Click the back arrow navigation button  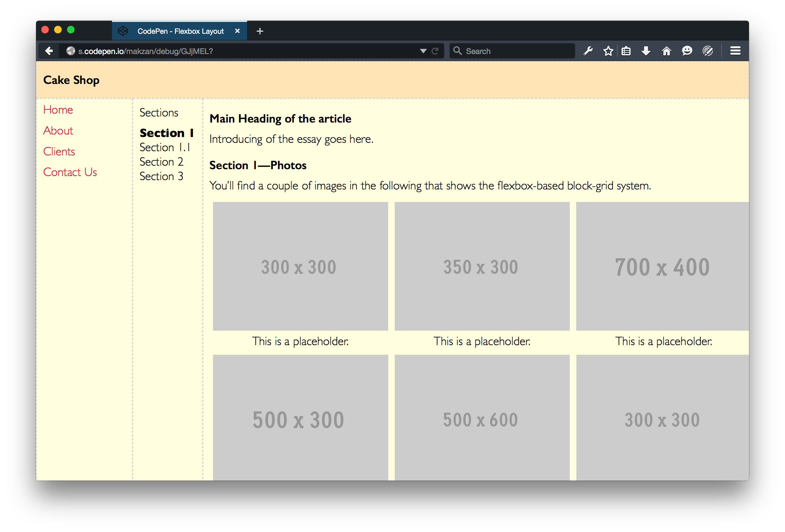tap(49, 51)
